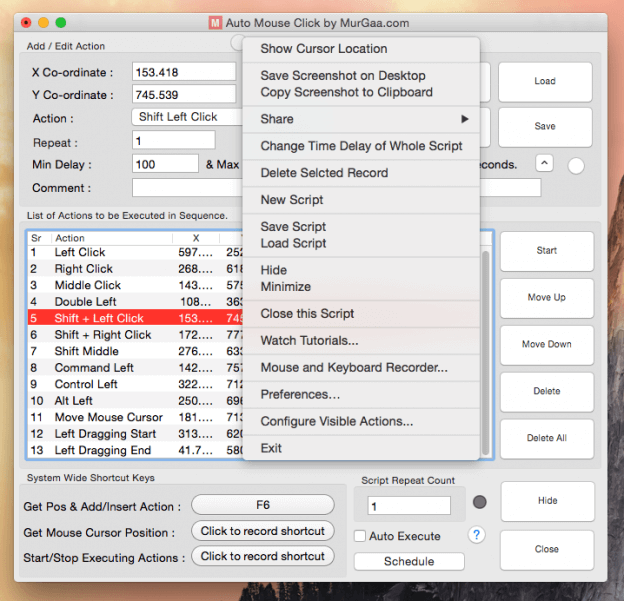This screenshot has height=601, width=624.
Task: Select row 4 Double Left
Action: 135,302
